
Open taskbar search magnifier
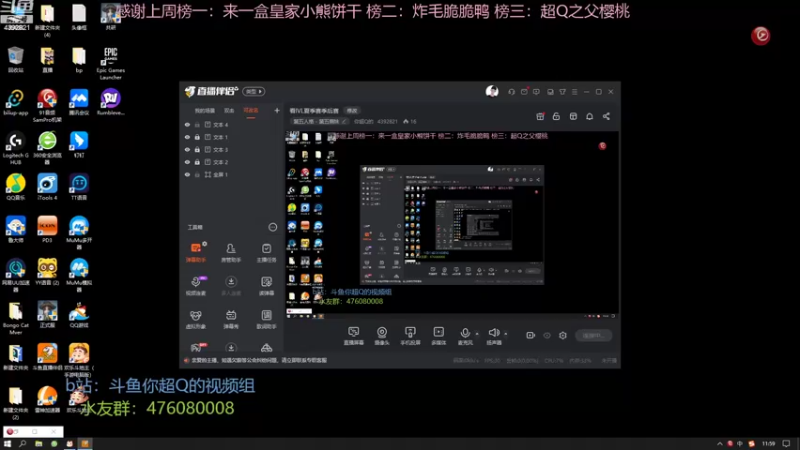pos(22,444)
